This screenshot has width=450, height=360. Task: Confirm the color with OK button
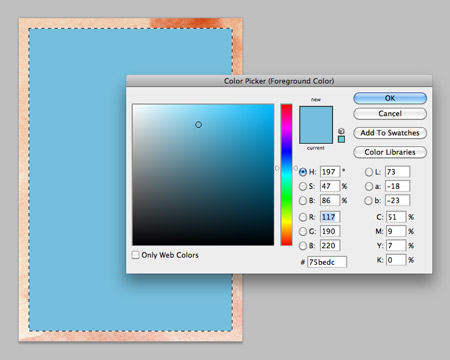390,98
